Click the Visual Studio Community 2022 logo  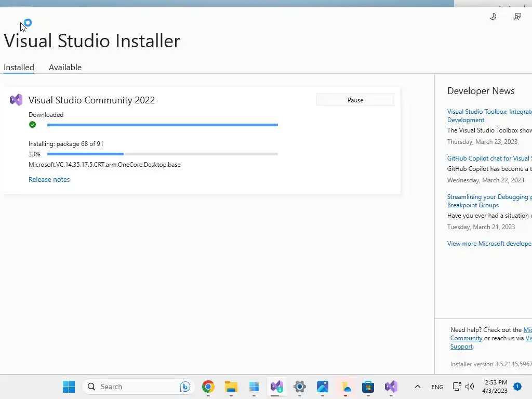click(16, 100)
